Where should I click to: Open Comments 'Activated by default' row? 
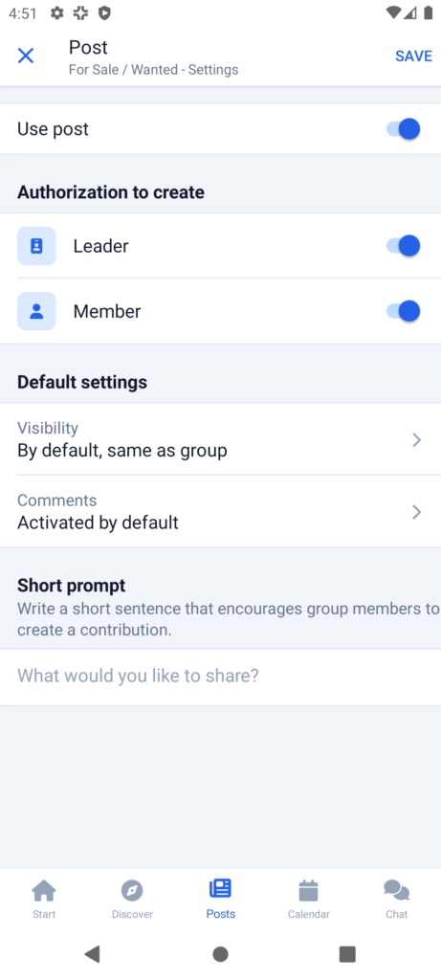[x=220, y=511]
